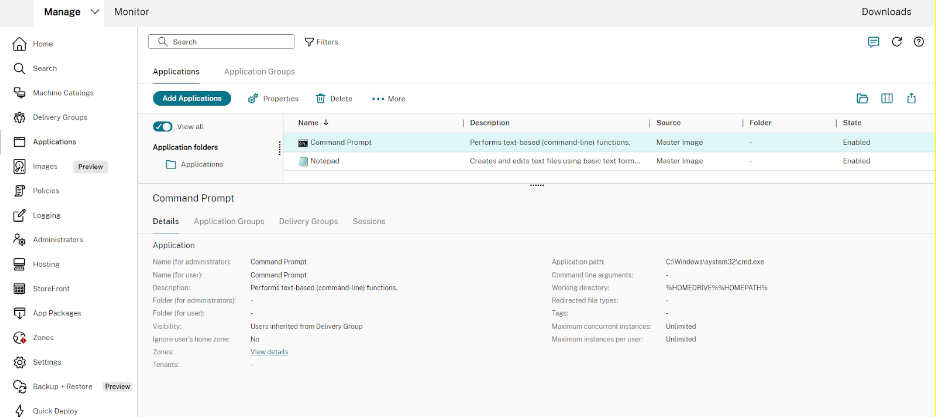Open StoreFront from the sidebar

52,288
